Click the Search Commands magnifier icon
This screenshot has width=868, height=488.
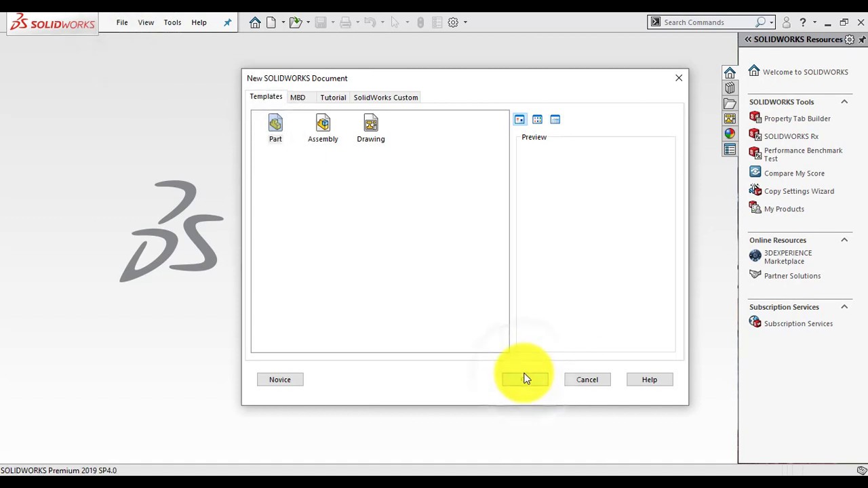pos(761,22)
